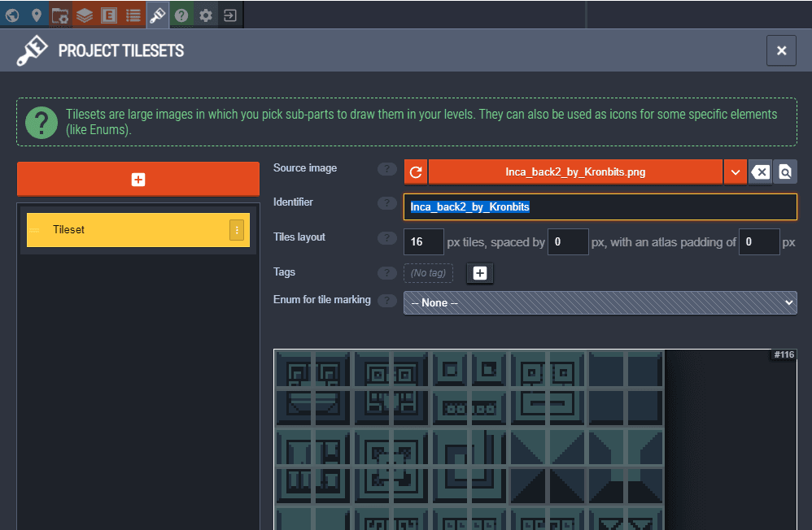Expand the source image dropdown arrow

pos(735,172)
